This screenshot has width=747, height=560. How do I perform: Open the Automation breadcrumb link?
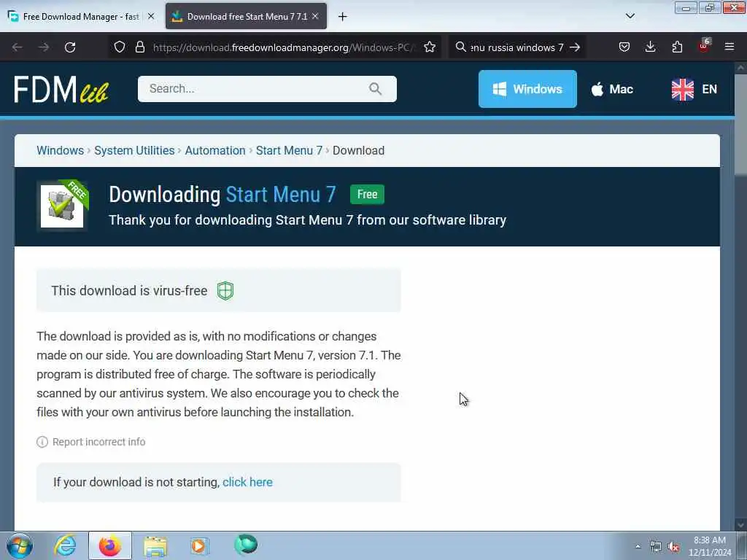coord(215,150)
